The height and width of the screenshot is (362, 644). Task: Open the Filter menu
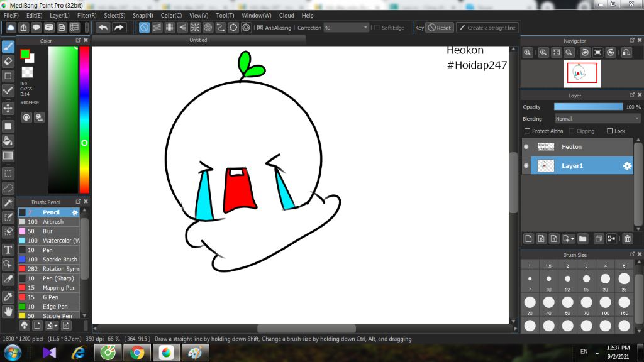point(87,15)
